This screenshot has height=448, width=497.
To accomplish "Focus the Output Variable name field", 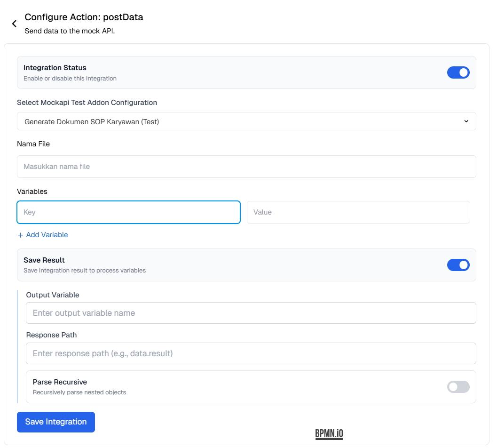I will [251, 313].
